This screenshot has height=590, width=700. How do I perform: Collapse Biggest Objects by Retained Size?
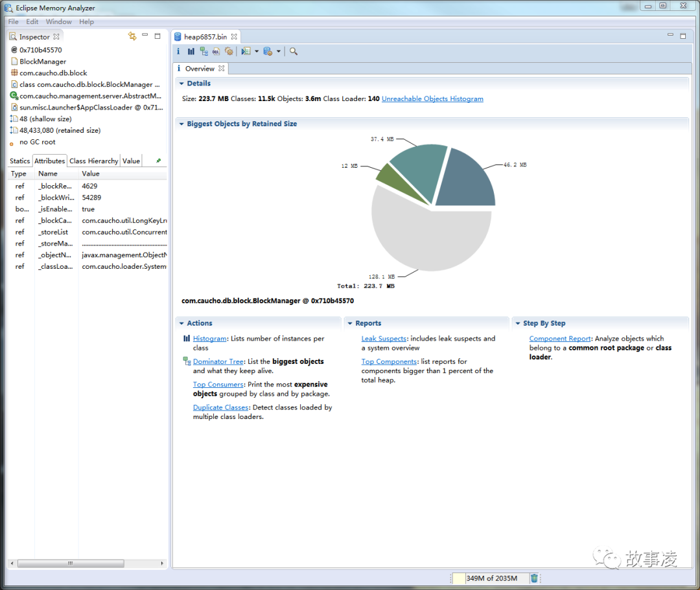pos(181,124)
